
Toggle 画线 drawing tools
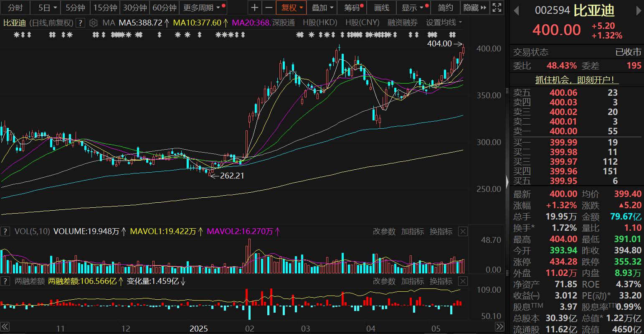click(x=381, y=8)
